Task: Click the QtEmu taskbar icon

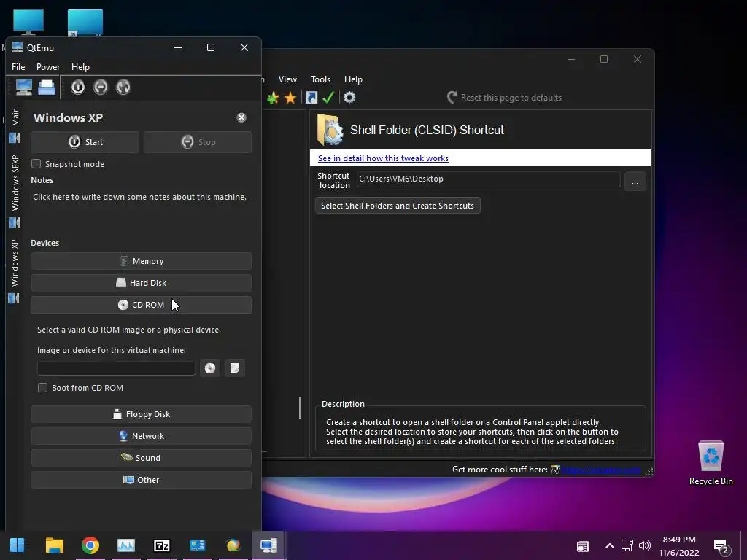Action: tap(268, 545)
